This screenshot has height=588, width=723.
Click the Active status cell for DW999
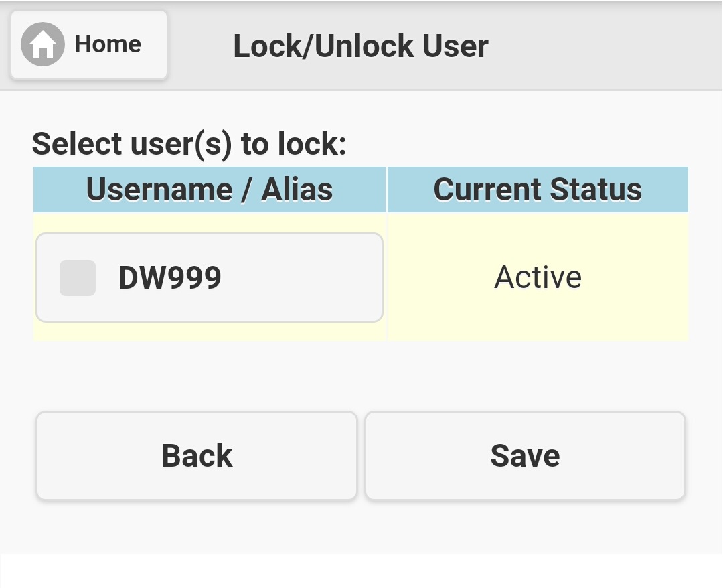(x=538, y=277)
